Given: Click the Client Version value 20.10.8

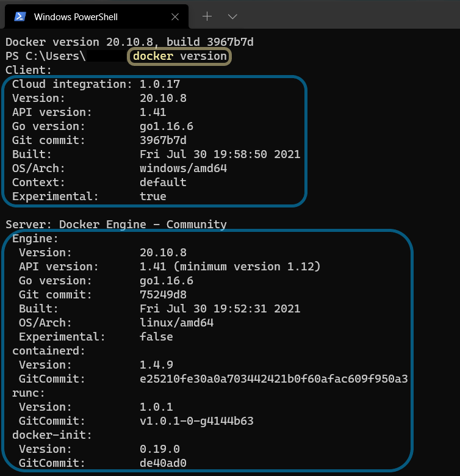Looking at the screenshot, I should click(x=164, y=98).
